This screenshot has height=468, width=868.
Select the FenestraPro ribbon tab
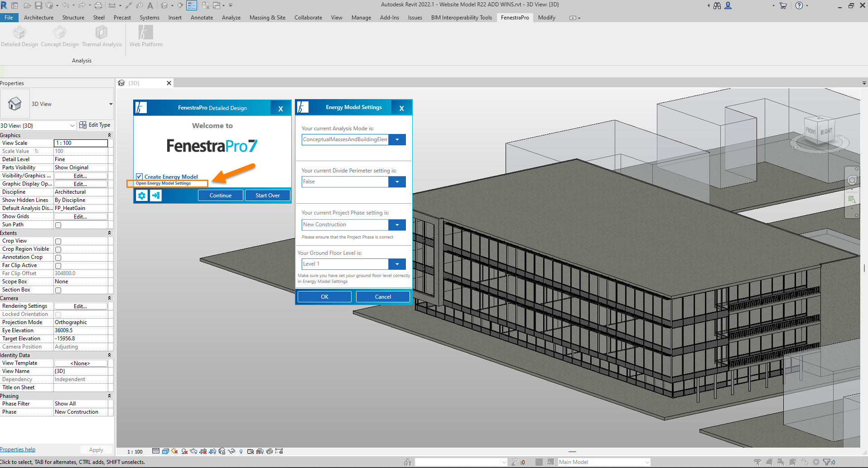coord(515,18)
